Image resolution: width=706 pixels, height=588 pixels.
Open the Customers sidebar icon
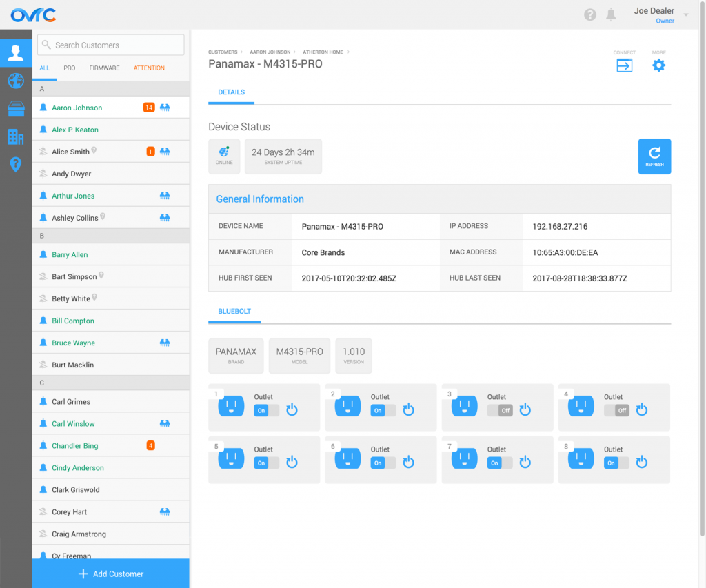[x=16, y=53]
